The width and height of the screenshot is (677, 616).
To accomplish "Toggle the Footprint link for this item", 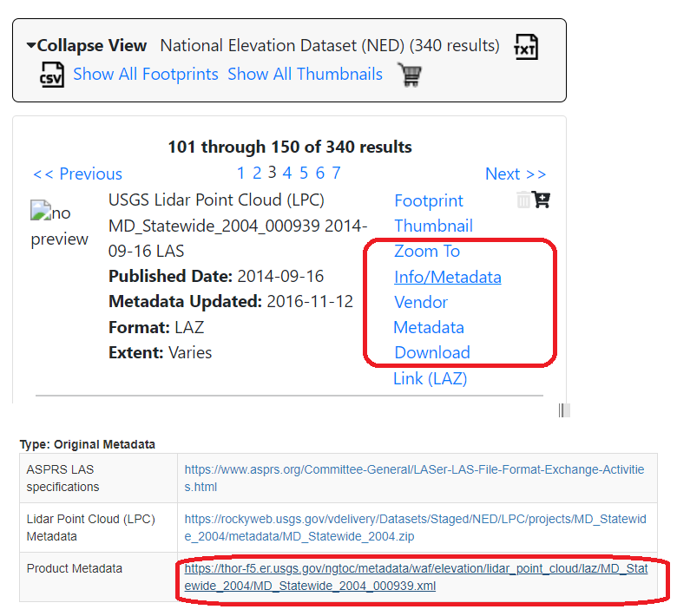I will 429,201.
